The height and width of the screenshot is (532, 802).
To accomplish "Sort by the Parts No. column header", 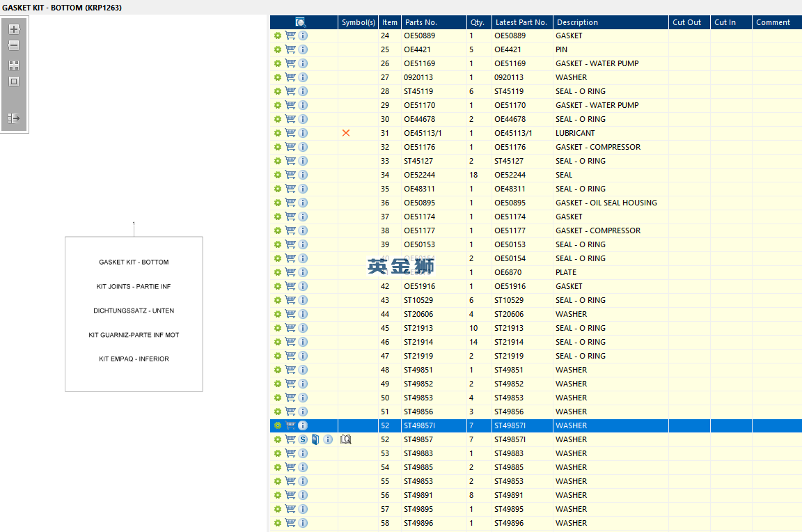I will click(x=421, y=22).
